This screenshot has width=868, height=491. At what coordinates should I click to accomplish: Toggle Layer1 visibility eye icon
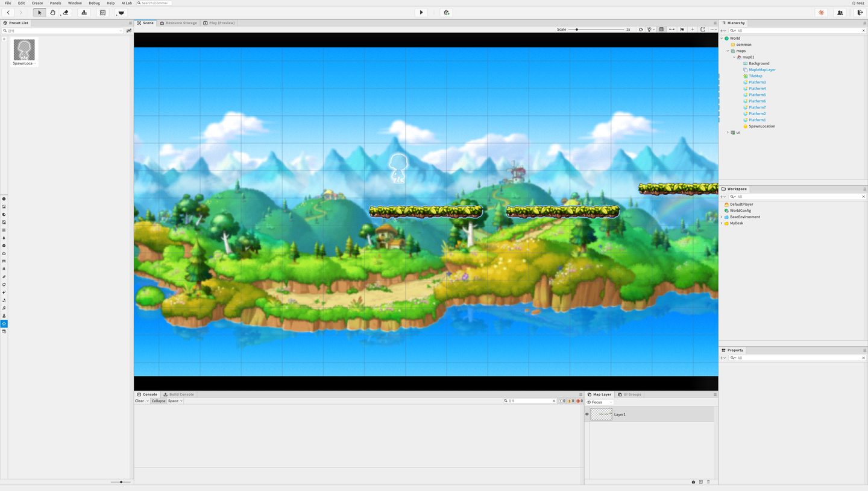587,414
